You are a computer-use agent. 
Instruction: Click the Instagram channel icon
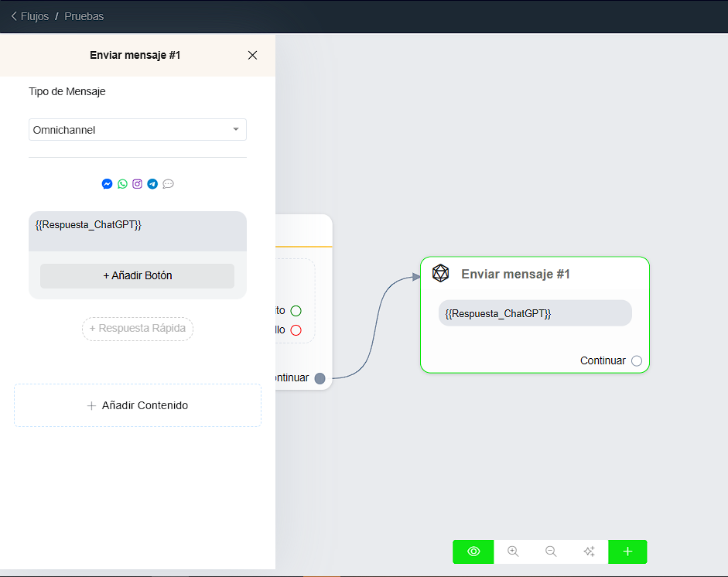tap(137, 184)
